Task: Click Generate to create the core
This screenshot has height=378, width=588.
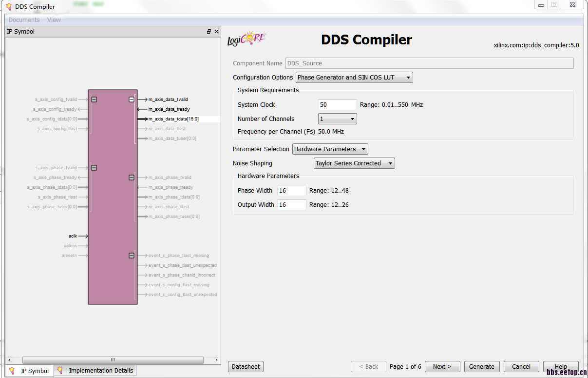Action: tap(482, 366)
